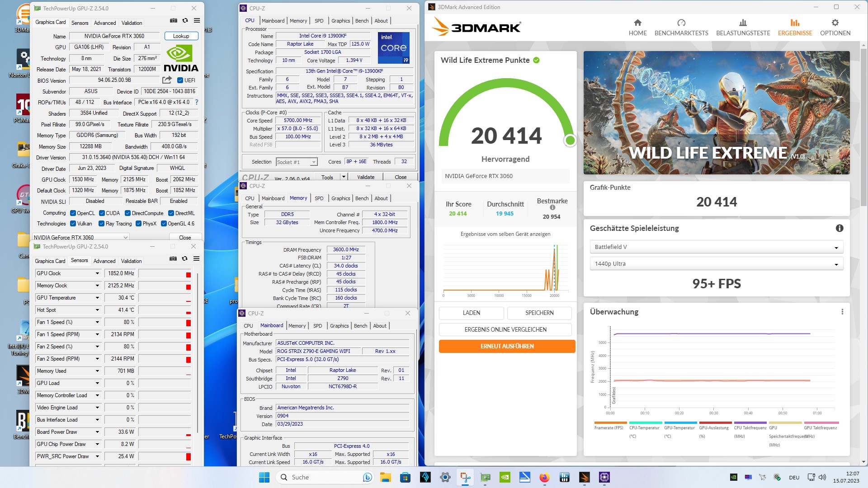
Task: Open 3DMark BENCHMARKTESTS section
Action: (681, 28)
